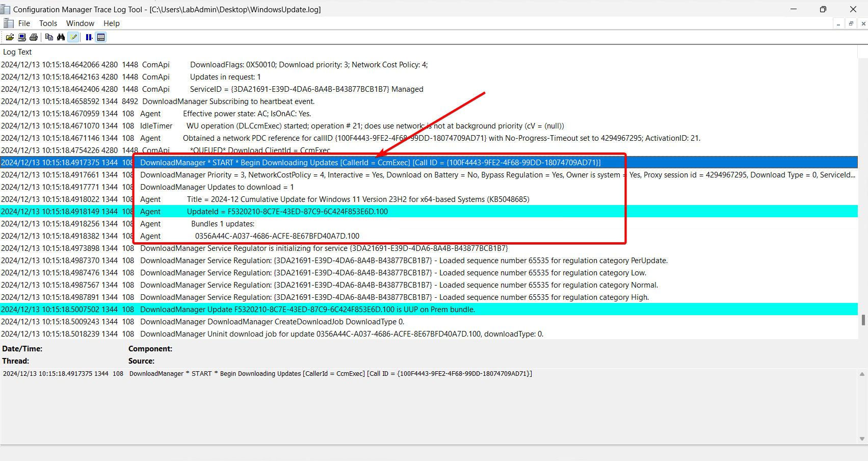Open the Tools menu
The width and height of the screenshot is (868, 461).
48,23
